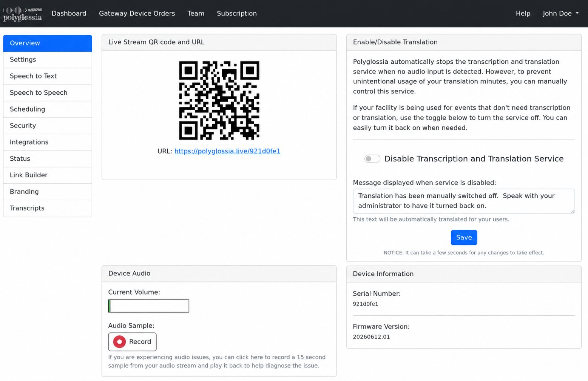Viewport: 588px width, 381px height.
Task: Open Link Builder
Action: click(48, 175)
